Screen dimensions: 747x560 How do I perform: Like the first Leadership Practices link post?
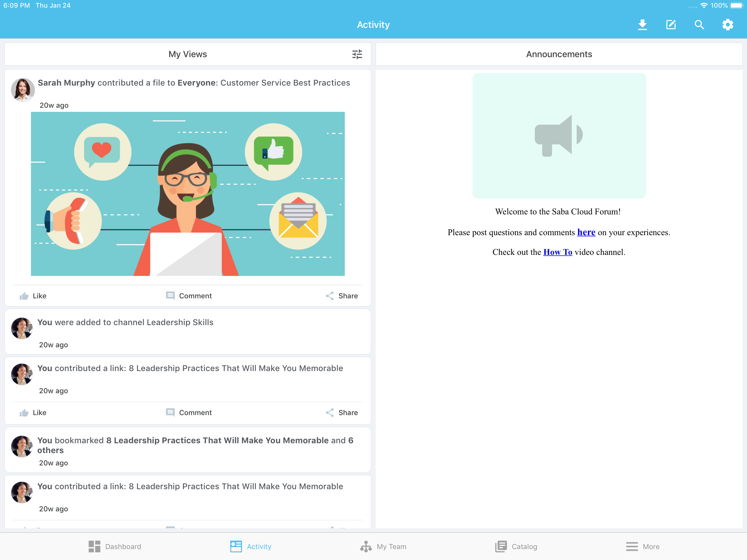[x=33, y=412]
